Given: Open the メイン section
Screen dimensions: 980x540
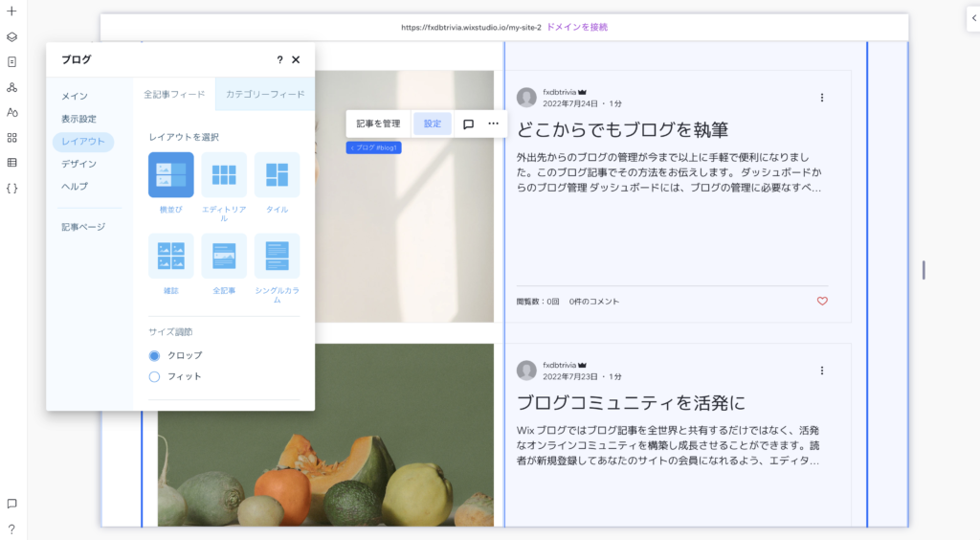Looking at the screenshot, I should click(x=75, y=97).
